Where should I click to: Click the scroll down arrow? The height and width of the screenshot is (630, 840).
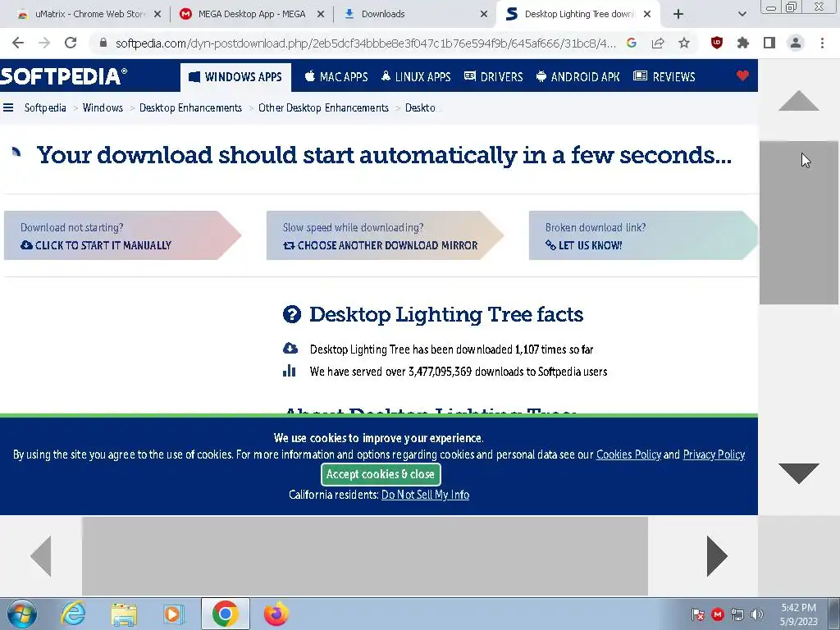point(799,473)
